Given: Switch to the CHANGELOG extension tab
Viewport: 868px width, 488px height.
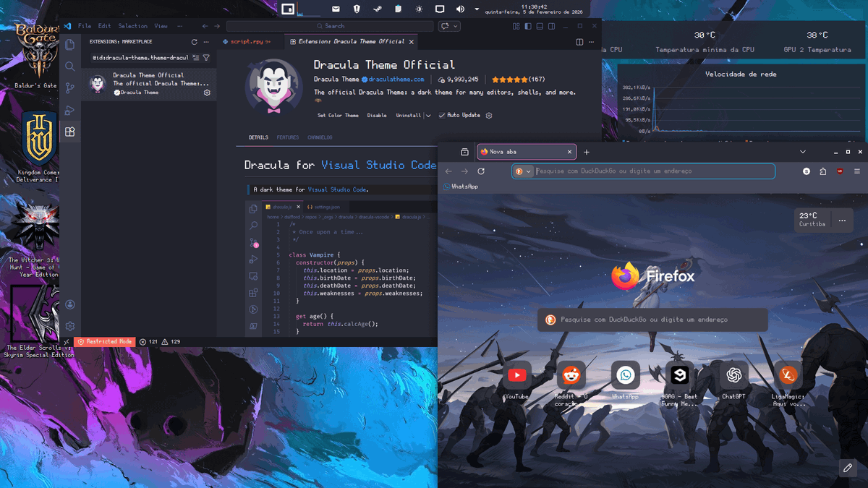Looking at the screenshot, I should point(320,137).
